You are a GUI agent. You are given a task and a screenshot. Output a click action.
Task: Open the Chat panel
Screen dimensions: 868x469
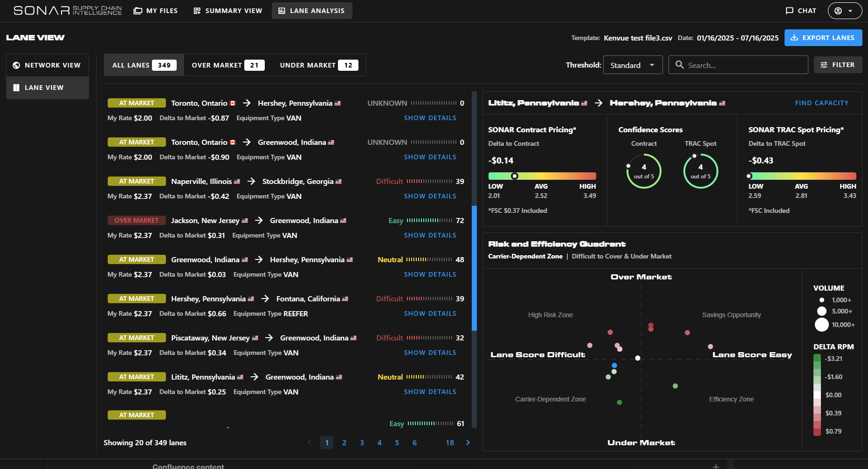(801, 11)
